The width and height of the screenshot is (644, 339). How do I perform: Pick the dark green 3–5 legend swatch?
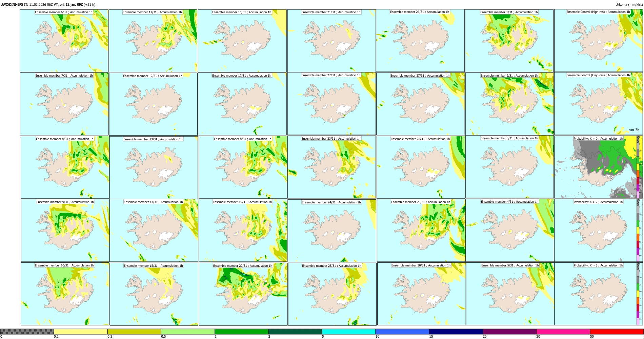pyautogui.click(x=295, y=332)
